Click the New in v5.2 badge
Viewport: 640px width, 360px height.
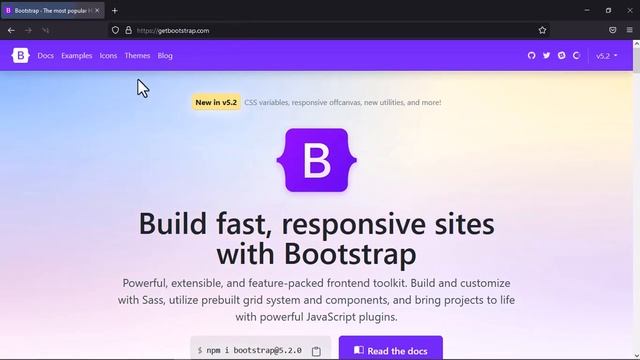pos(216,102)
